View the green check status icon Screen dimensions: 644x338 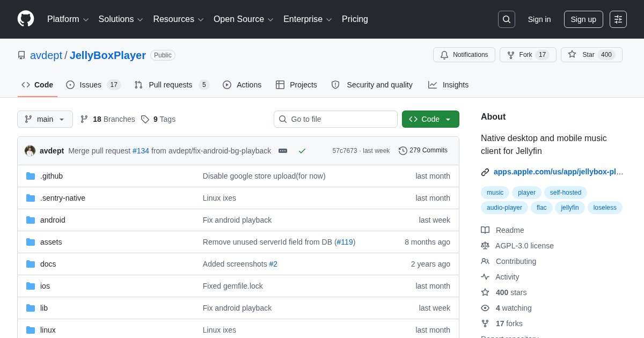302,151
